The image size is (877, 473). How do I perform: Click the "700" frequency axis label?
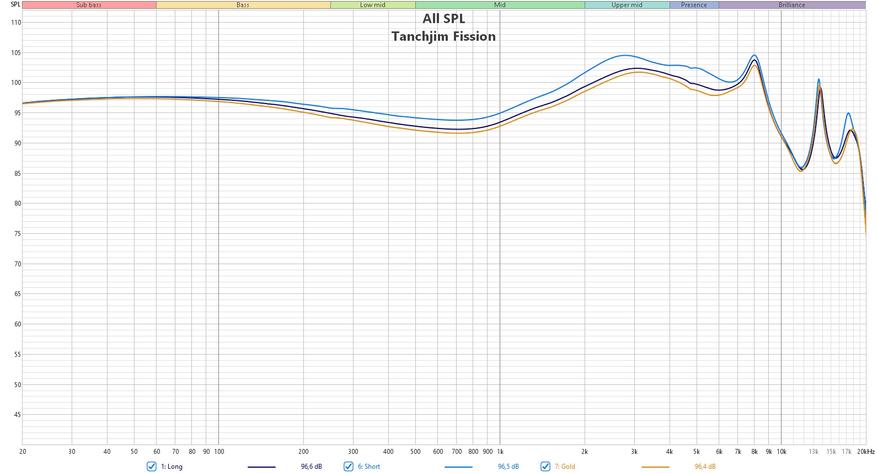[x=457, y=452]
